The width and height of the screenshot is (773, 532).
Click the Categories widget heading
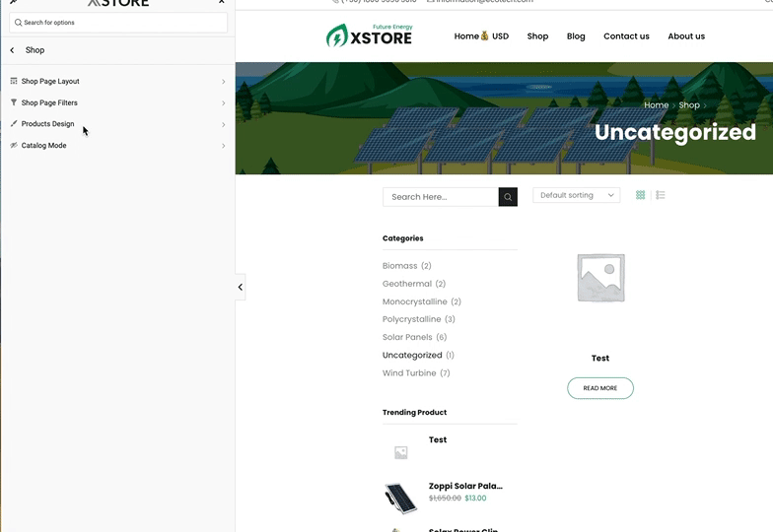click(x=402, y=238)
